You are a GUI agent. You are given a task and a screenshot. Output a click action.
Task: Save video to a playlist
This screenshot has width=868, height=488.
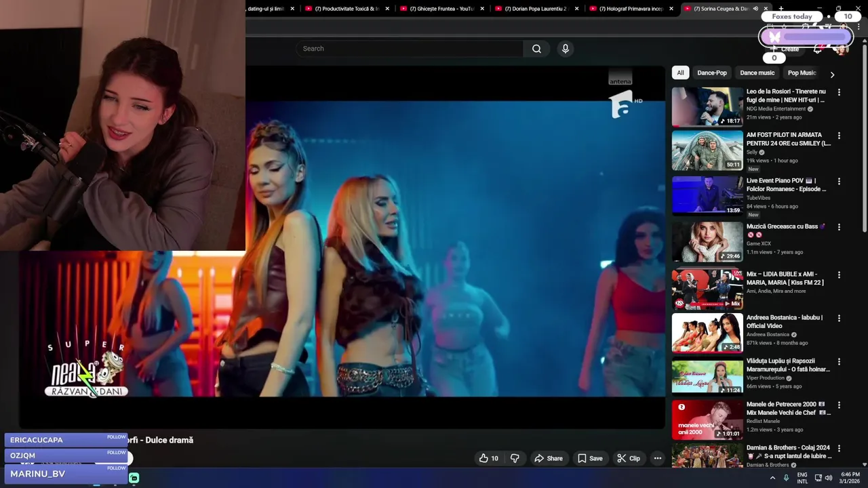tap(590, 458)
